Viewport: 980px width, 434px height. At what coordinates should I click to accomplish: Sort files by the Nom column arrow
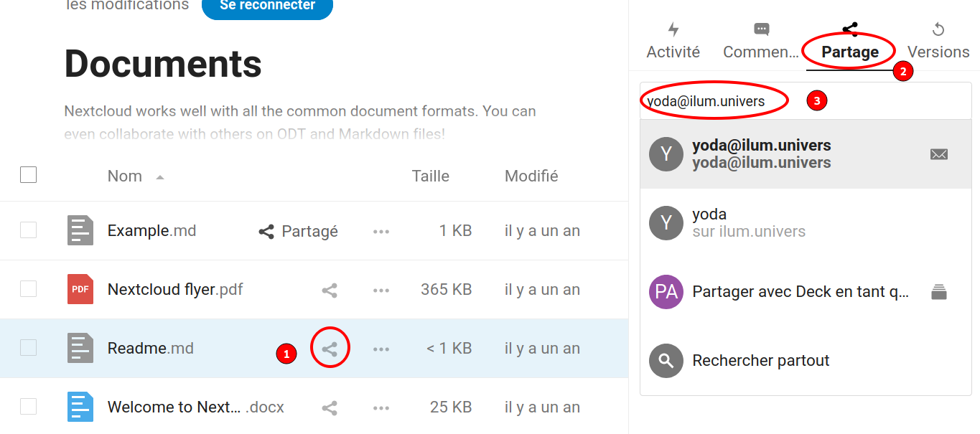point(160,177)
